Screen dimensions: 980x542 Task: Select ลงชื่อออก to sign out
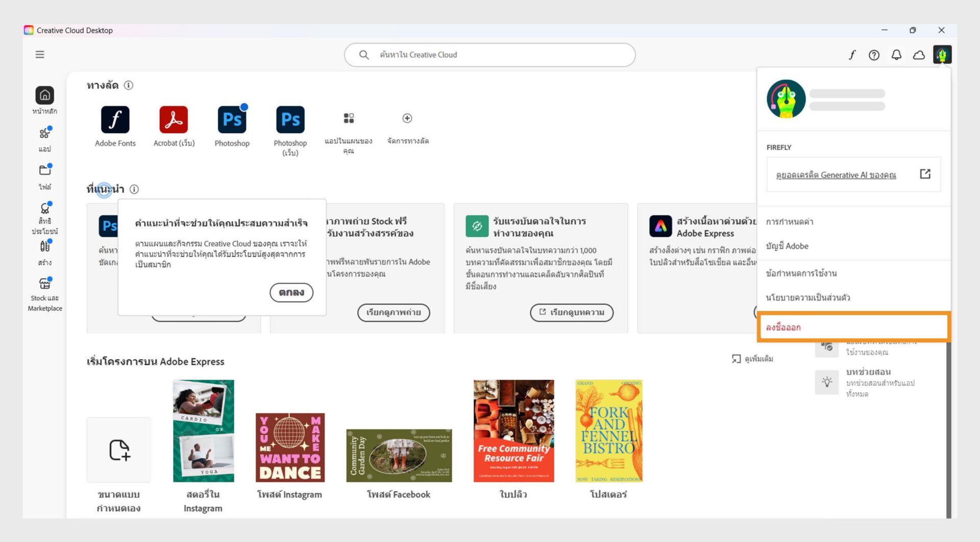pos(783,327)
